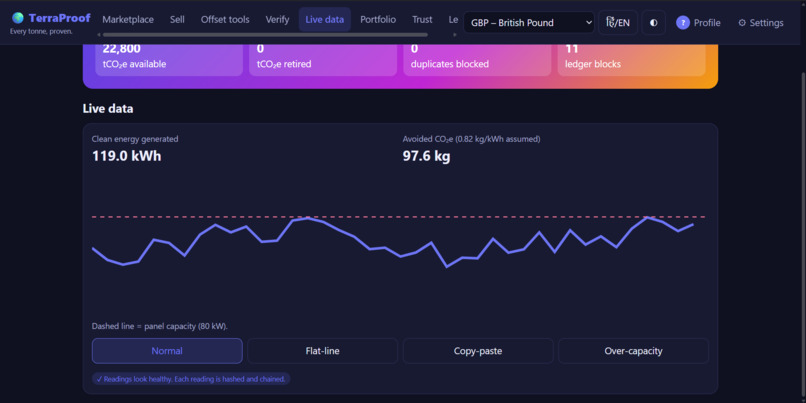Click the Profile text label
The height and width of the screenshot is (403, 806).
707,23
